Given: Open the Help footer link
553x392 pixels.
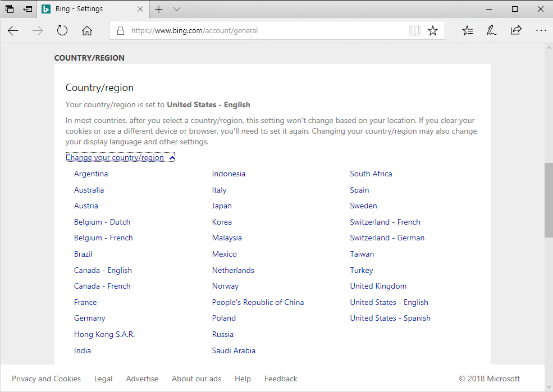Looking at the screenshot, I should (243, 379).
